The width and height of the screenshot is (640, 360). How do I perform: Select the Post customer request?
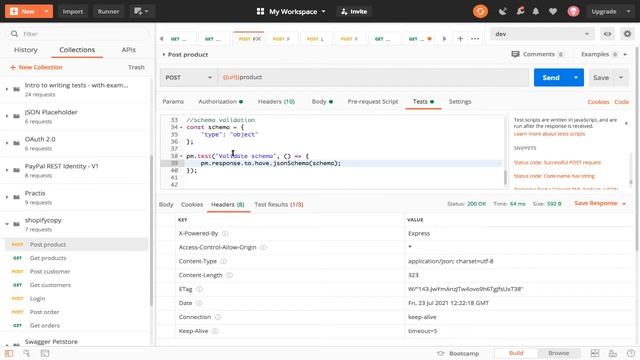tap(76, 271)
